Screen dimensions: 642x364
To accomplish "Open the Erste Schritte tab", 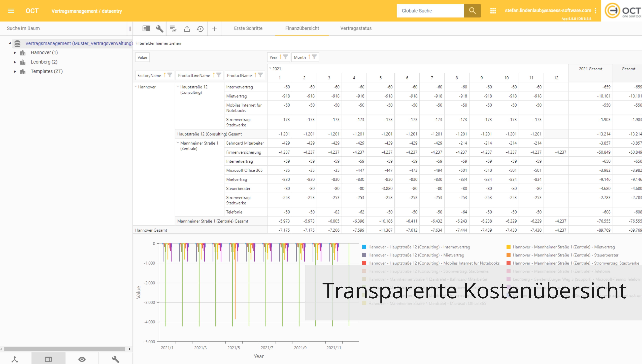I will click(248, 28).
